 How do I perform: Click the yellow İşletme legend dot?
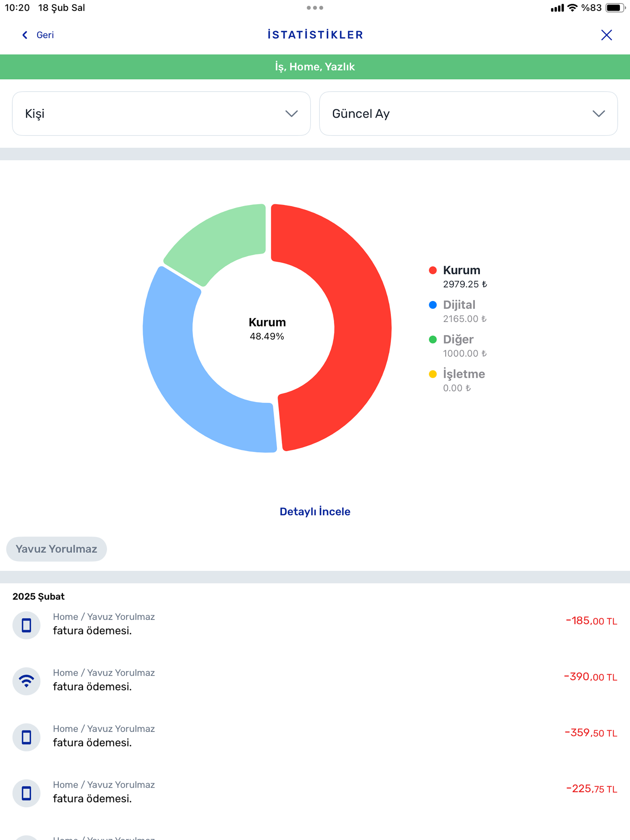coord(433,374)
